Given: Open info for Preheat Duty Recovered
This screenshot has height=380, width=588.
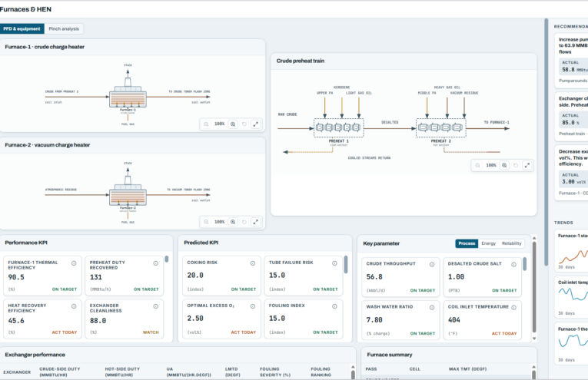Looking at the screenshot, I should pyautogui.click(x=155, y=263).
